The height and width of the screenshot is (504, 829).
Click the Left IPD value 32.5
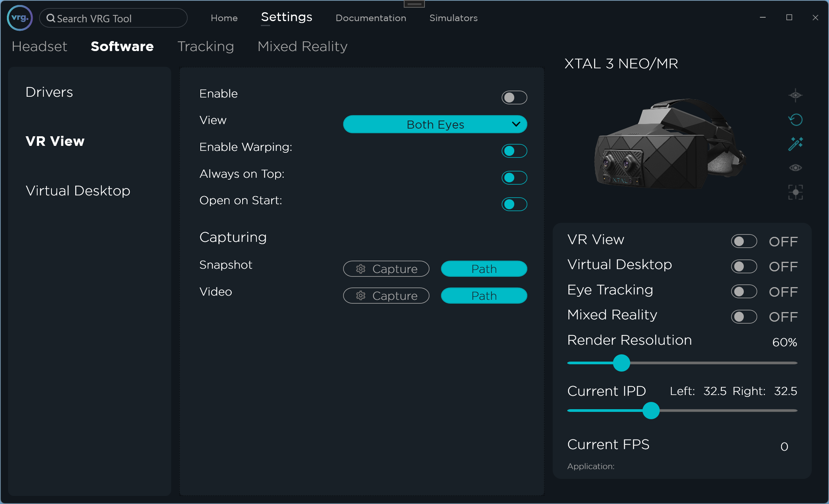click(715, 391)
